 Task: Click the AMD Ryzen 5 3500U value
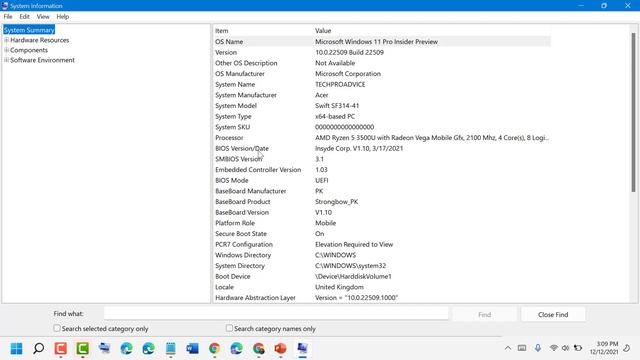[x=432, y=138]
